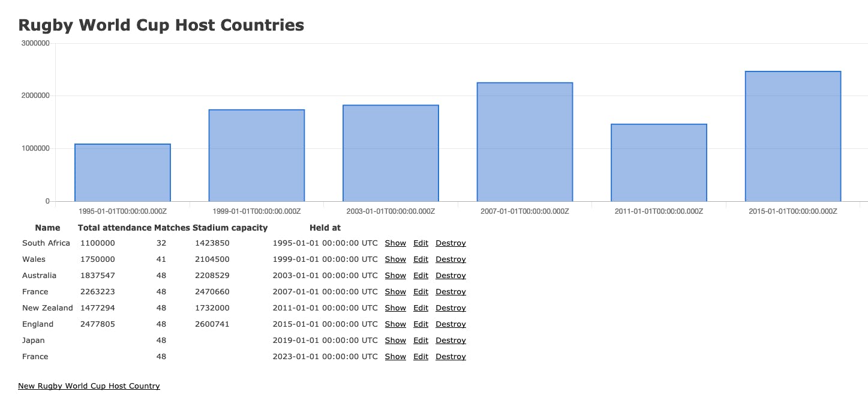
Task: Click the Rugby World Cup Host Countries heading
Action: click(160, 25)
